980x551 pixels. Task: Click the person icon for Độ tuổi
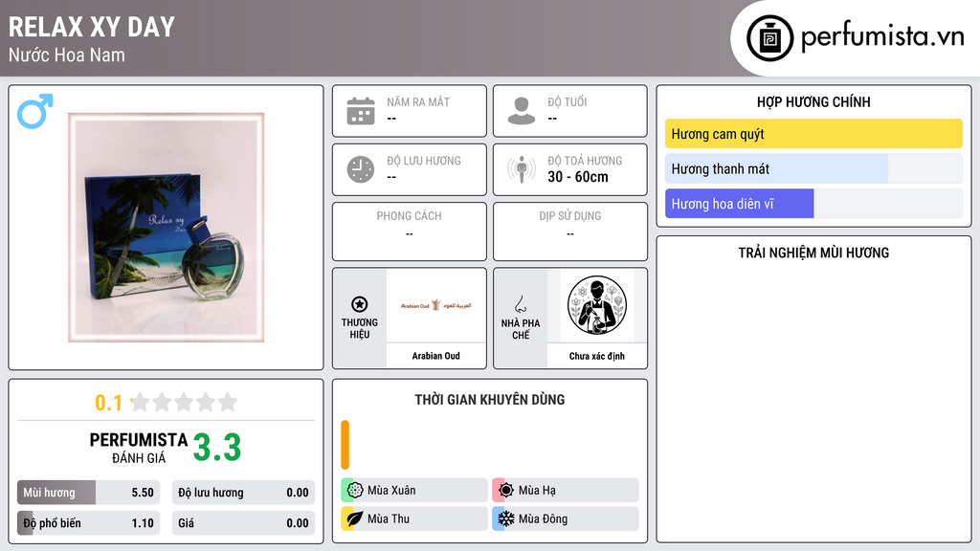point(522,111)
